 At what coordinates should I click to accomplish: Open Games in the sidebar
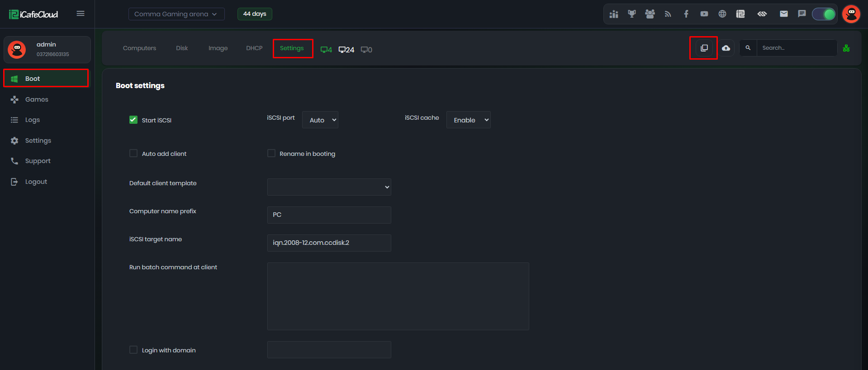47,99
